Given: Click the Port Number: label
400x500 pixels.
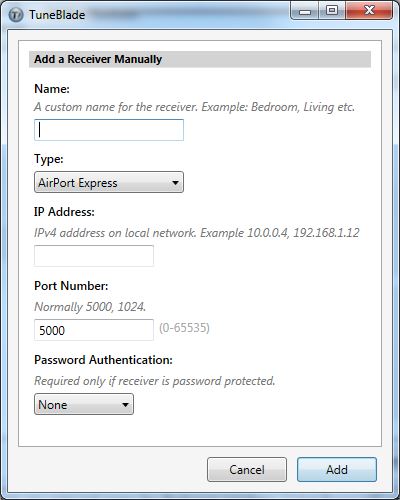Looking at the screenshot, I should click(71, 286).
